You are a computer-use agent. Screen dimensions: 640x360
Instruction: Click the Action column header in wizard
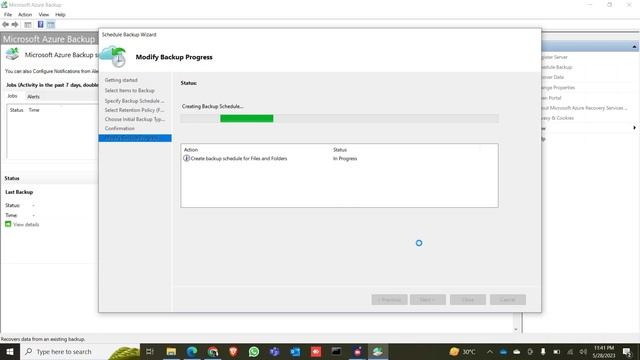coord(191,150)
